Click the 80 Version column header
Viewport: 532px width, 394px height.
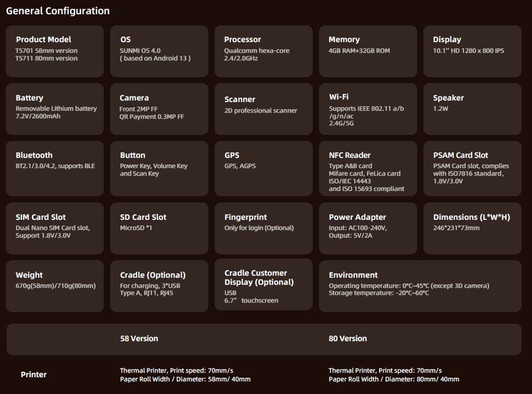coord(348,339)
